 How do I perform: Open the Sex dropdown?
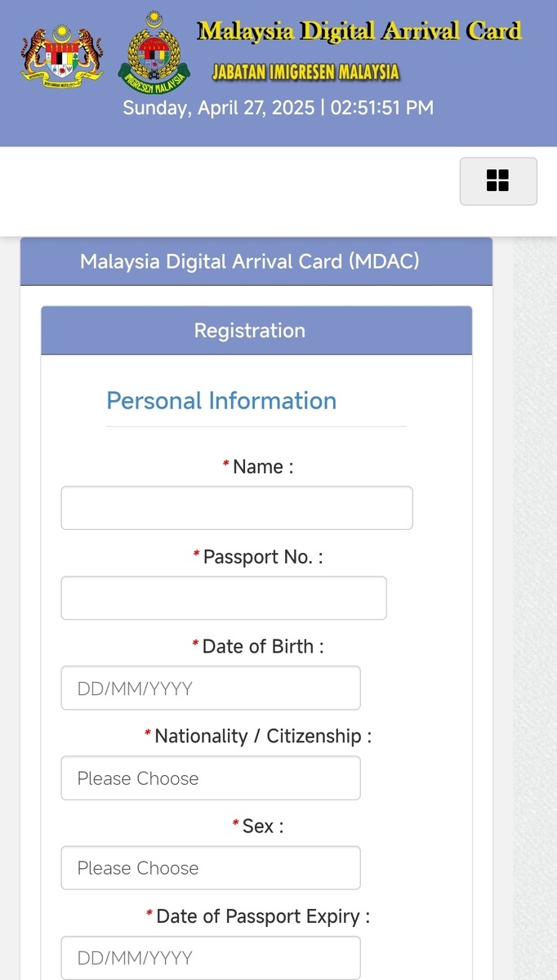(x=210, y=867)
